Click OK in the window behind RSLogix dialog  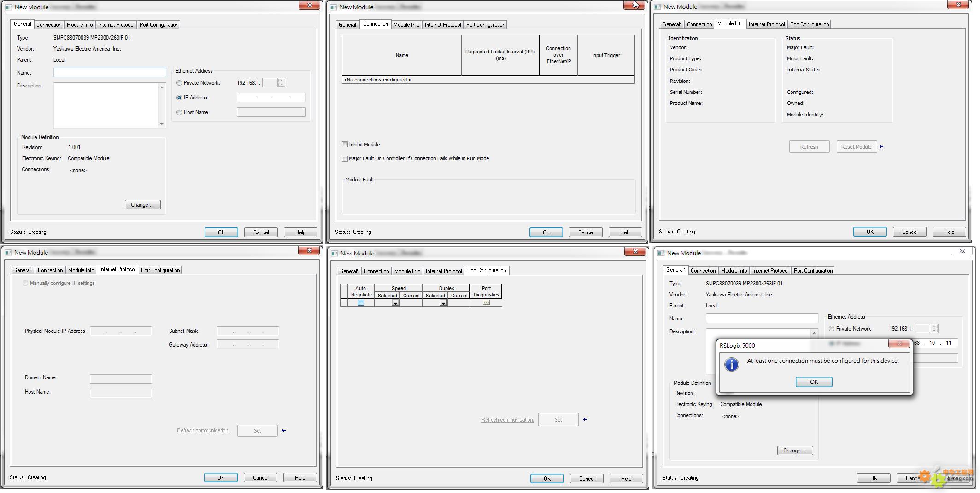[874, 478]
